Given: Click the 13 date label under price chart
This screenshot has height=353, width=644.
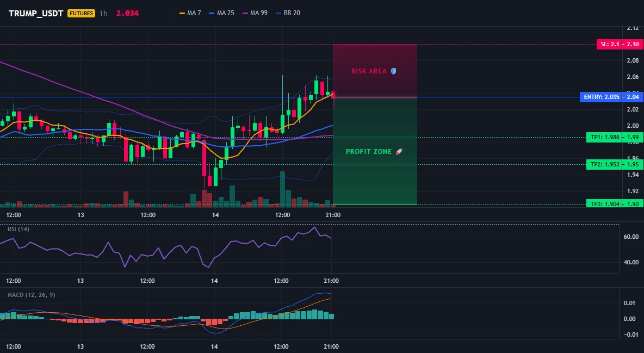Looking at the screenshot, I should pos(81,215).
